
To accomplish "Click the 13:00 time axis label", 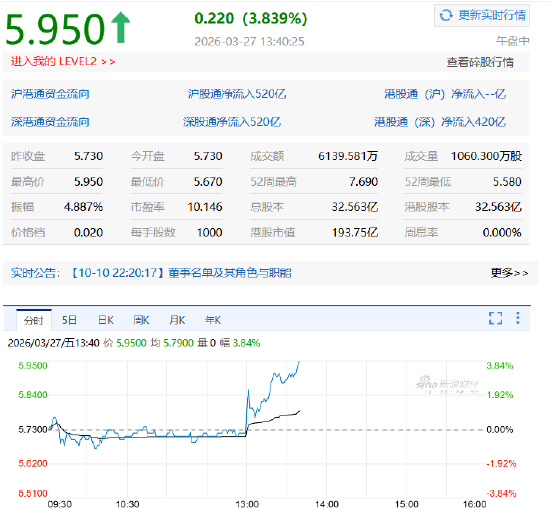I will click(247, 504).
